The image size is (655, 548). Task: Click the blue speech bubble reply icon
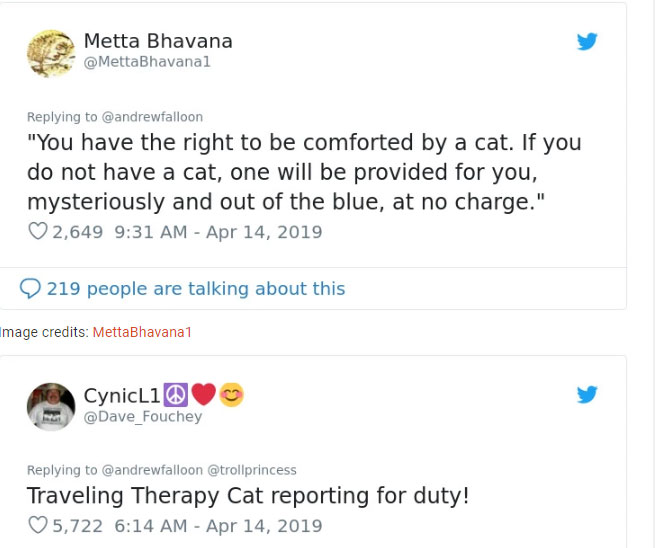(x=31, y=289)
